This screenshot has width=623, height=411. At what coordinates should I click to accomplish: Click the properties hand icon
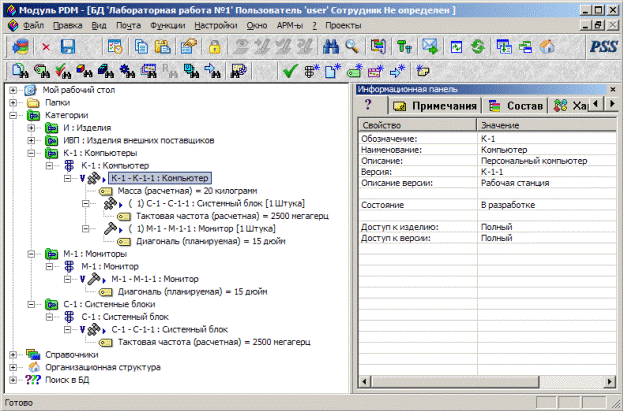tap(189, 47)
